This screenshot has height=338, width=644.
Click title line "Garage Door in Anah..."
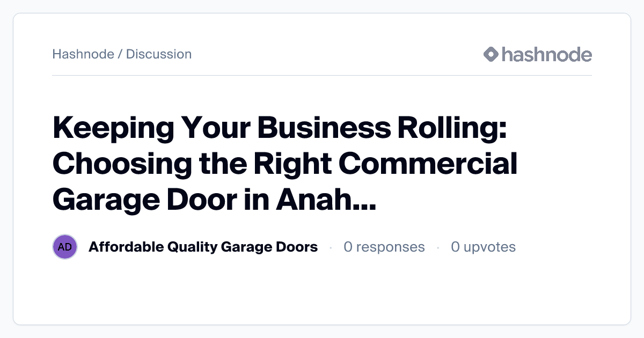pos(215,199)
